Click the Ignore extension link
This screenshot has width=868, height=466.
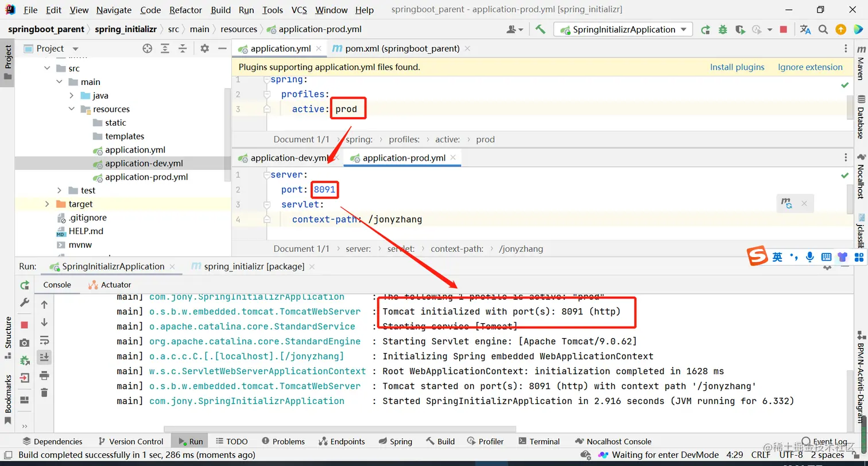click(x=810, y=67)
